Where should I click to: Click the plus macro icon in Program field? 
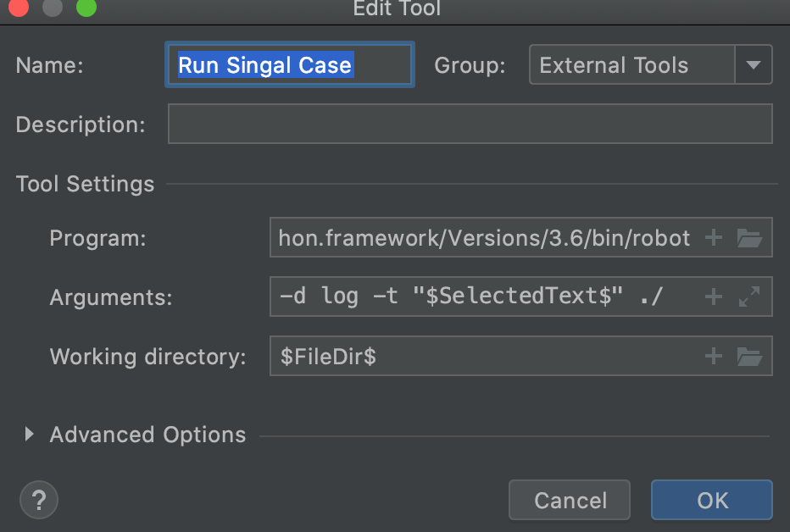point(714,239)
